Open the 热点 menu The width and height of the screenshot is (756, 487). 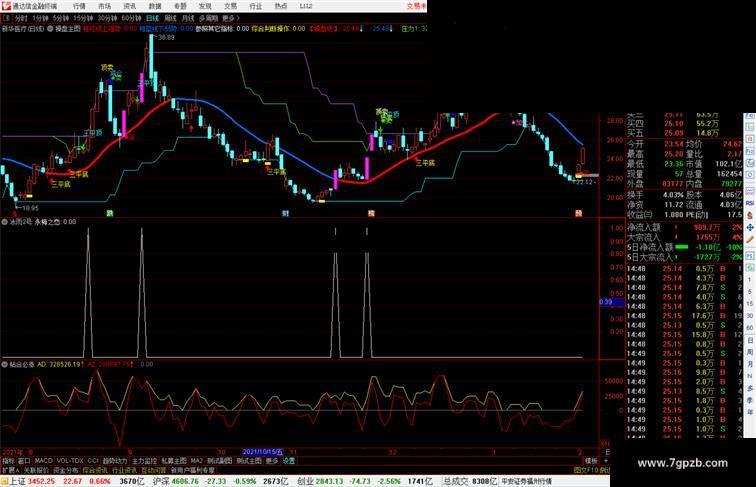tap(281, 6)
